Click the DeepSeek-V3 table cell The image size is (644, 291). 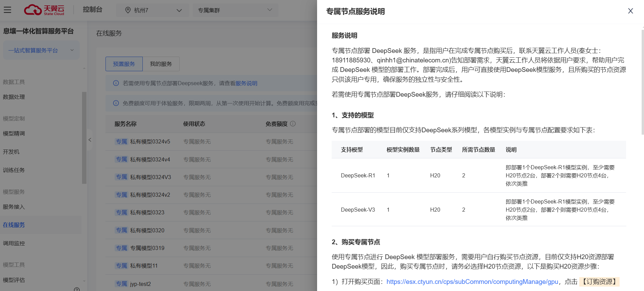pos(358,210)
